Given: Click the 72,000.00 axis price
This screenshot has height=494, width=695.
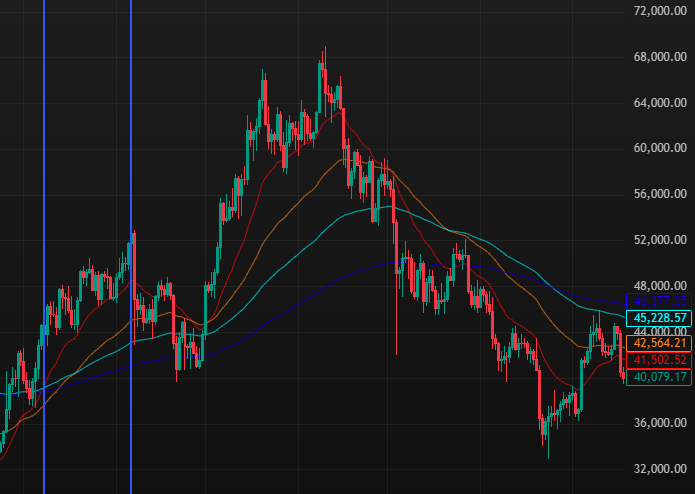Looking at the screenshot, I should pyautogui.click(x=660, y=11).
